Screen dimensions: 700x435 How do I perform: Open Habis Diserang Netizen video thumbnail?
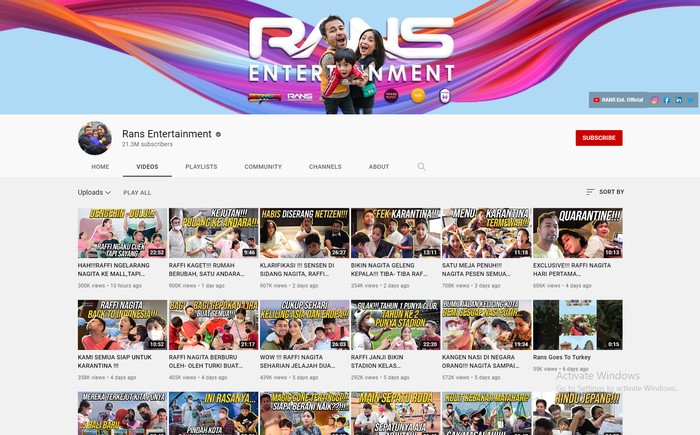pyautogui.click(x=304, y=233)
